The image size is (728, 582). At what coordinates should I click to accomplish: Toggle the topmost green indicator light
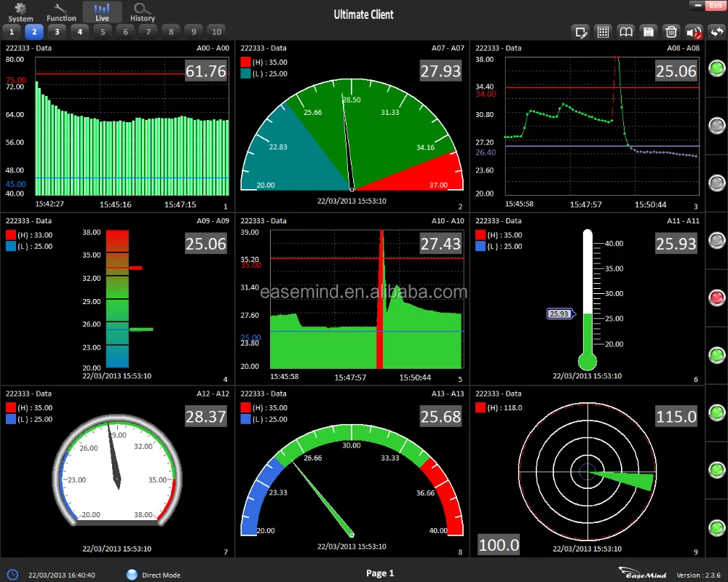point(717,68)
